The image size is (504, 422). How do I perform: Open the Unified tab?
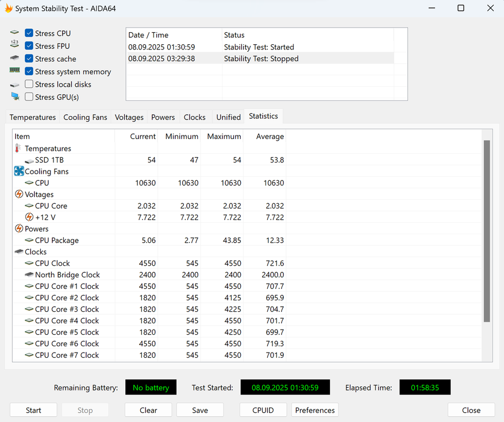[228, 117]
